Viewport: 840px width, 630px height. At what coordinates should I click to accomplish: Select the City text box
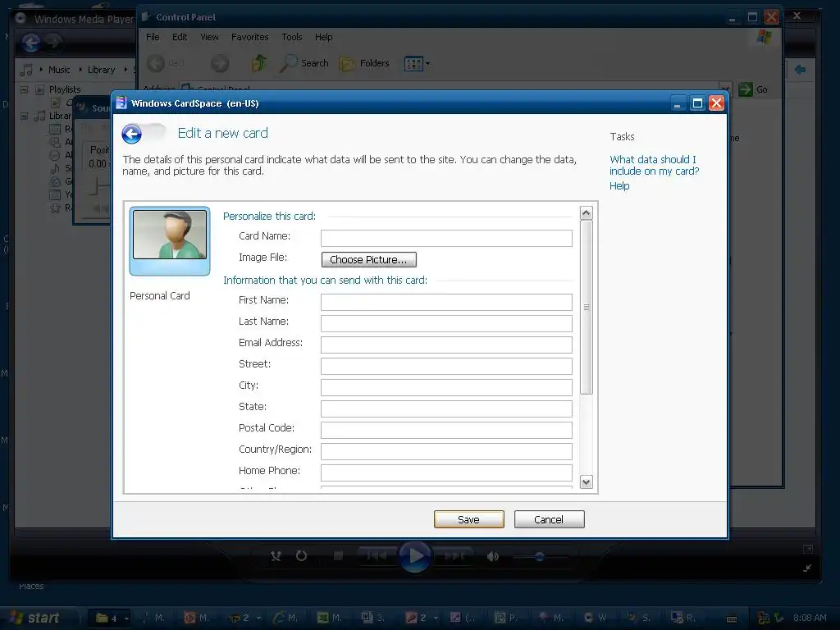click(x=446, y=387)
